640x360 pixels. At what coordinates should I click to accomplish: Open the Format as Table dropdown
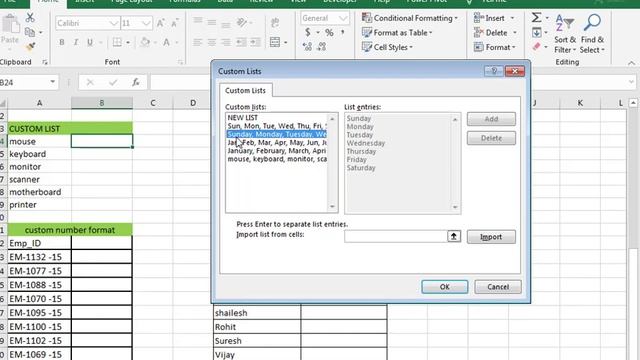[x=397, y=33]
